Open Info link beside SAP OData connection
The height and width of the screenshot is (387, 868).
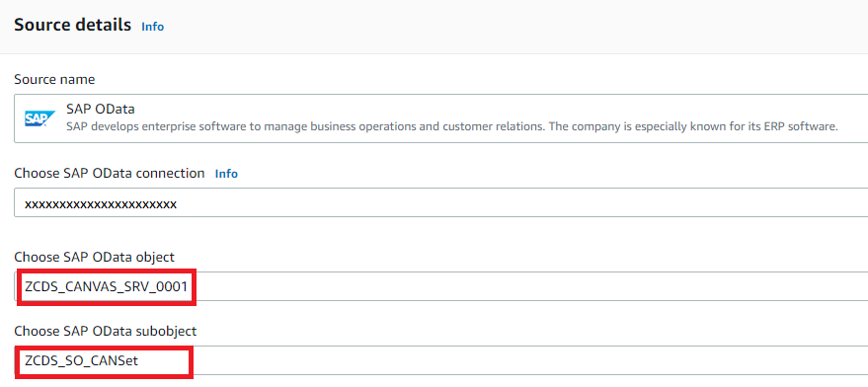(226, 174)
